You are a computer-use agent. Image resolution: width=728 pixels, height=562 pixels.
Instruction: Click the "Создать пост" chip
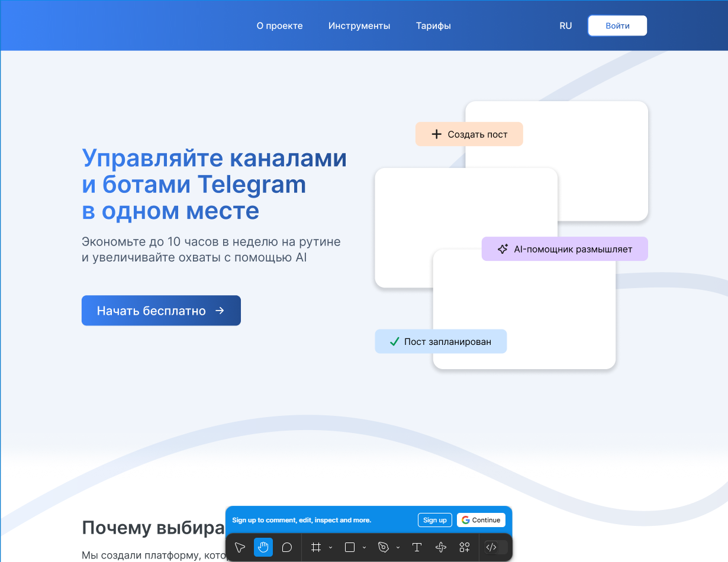[469, 134]
